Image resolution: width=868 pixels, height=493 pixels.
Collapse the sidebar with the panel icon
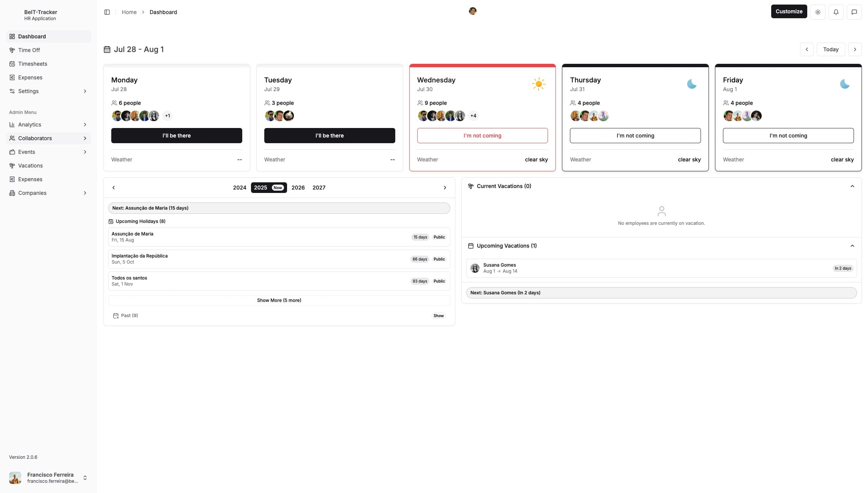click(x=107, y=12)
